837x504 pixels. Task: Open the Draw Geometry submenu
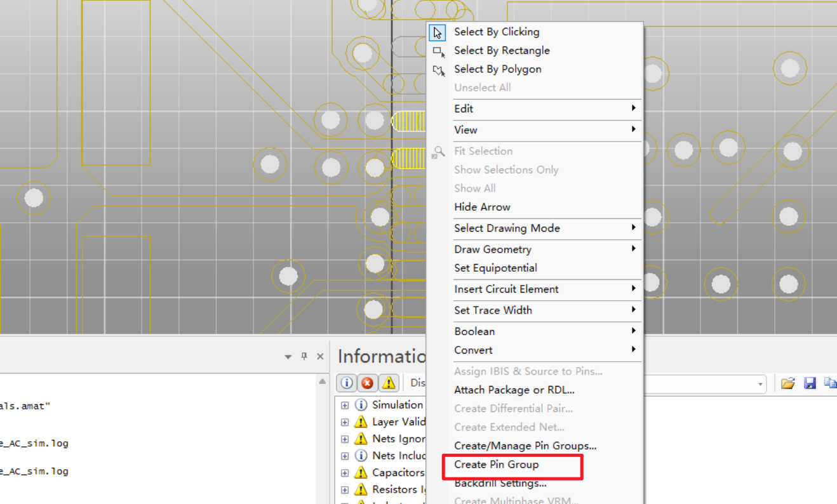coord(535,249)
